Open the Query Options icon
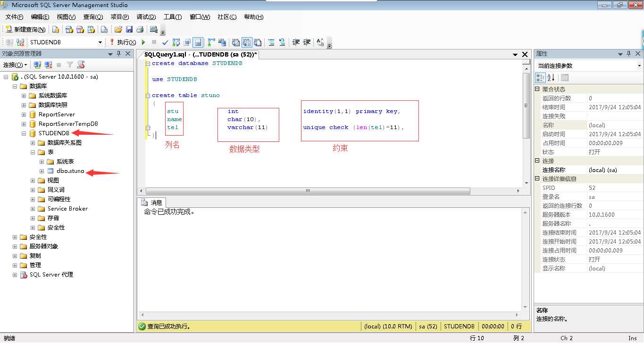This screenshot has width=644, height=343. (187, 42)
